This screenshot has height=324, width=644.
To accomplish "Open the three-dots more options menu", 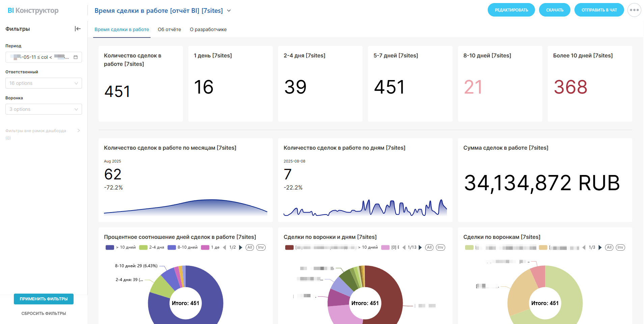I will pyautogui.click(x=634, y=10).
